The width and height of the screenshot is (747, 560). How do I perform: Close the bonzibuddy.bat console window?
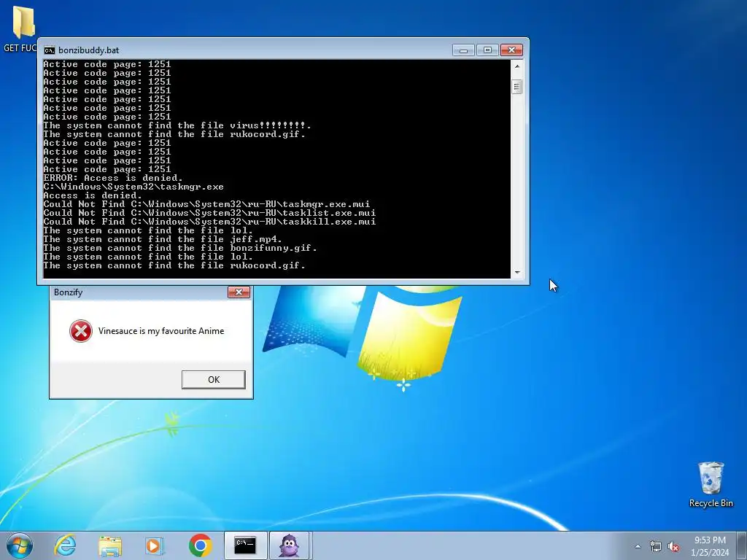pos(511,50)
